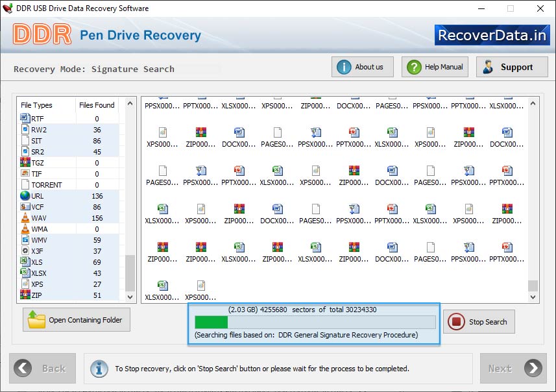Open the RecoverData.in website banner

pos(492,35)
